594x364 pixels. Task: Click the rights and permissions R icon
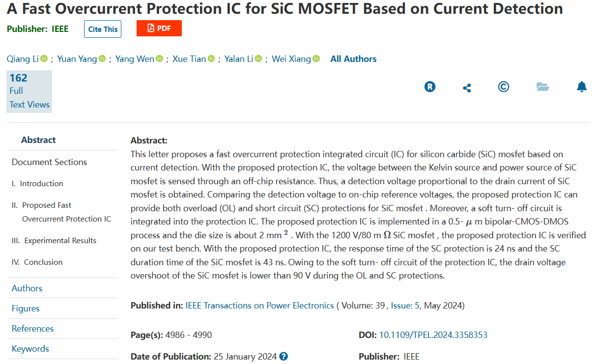[x=430, y=87]
